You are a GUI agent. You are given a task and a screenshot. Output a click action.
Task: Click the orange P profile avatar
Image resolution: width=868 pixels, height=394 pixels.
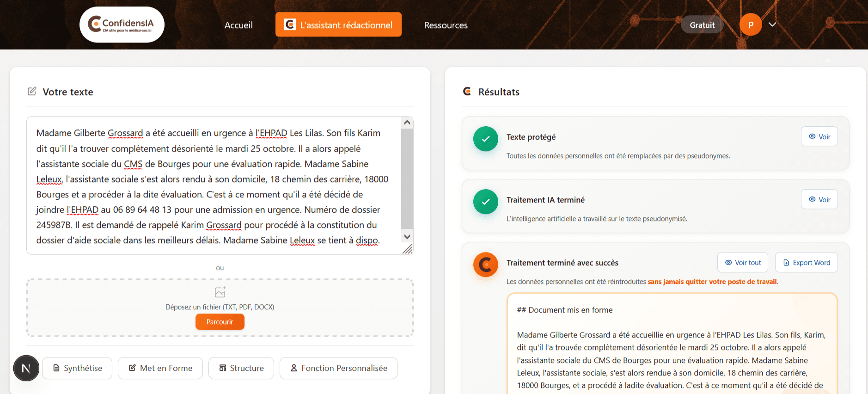[751, 25]
